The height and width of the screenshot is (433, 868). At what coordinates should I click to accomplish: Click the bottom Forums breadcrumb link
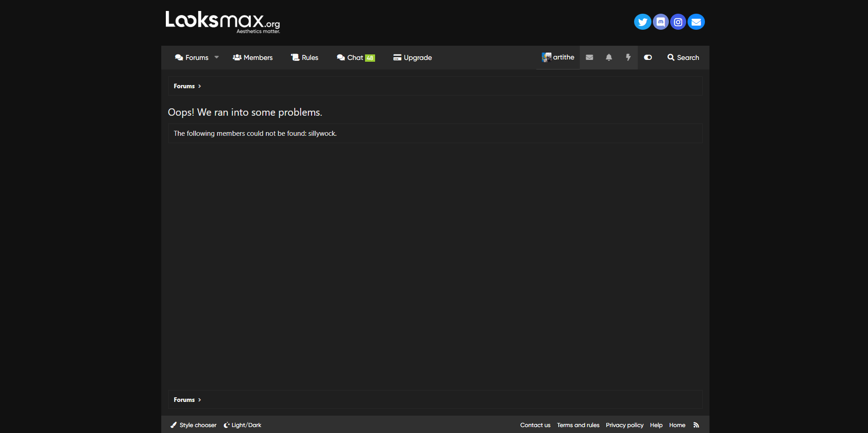click(x=184, y=400)
